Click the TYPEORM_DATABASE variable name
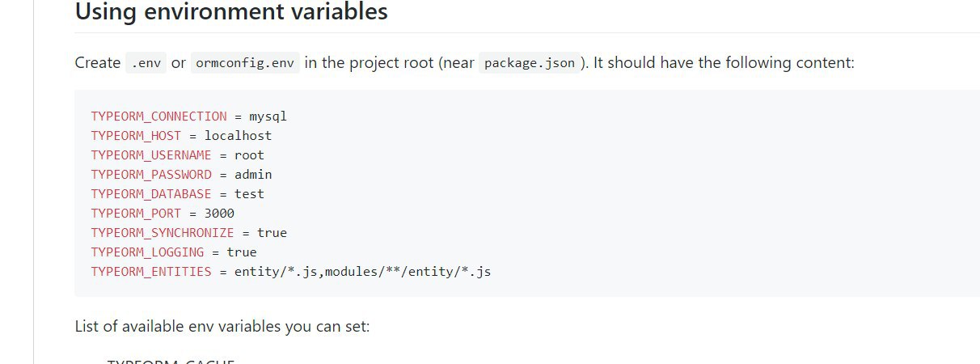The height and width of the screenshot is (364, 980). pyautogui.click(x=151, y=194)
